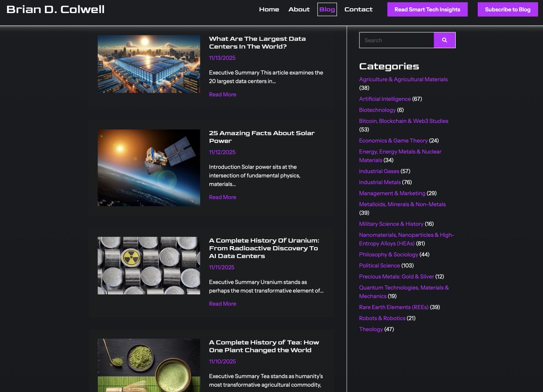Click the 11/12/2025 date
The height and width of the screenshot is (392, 543).
pos(222,152)
